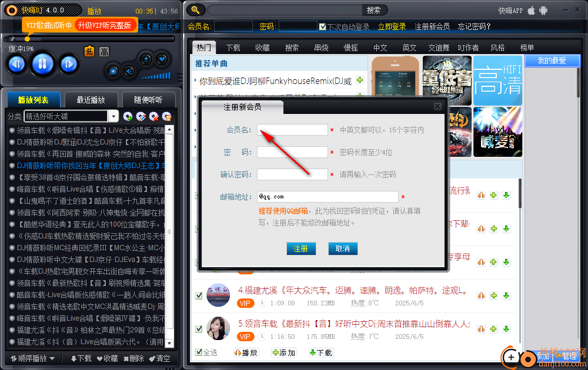Open the 分类 category dropdown

(113, 116)
